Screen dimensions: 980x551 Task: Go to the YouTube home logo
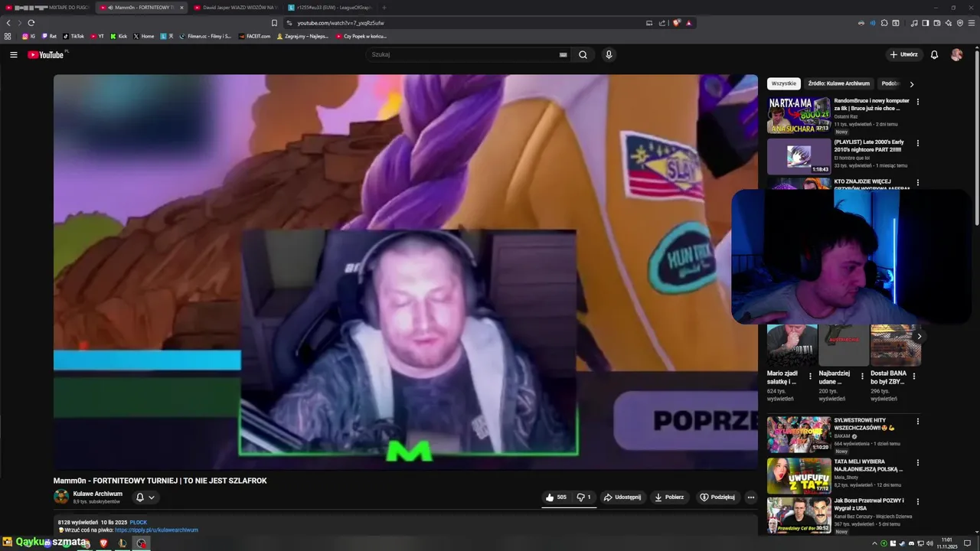tap(47, 54)
